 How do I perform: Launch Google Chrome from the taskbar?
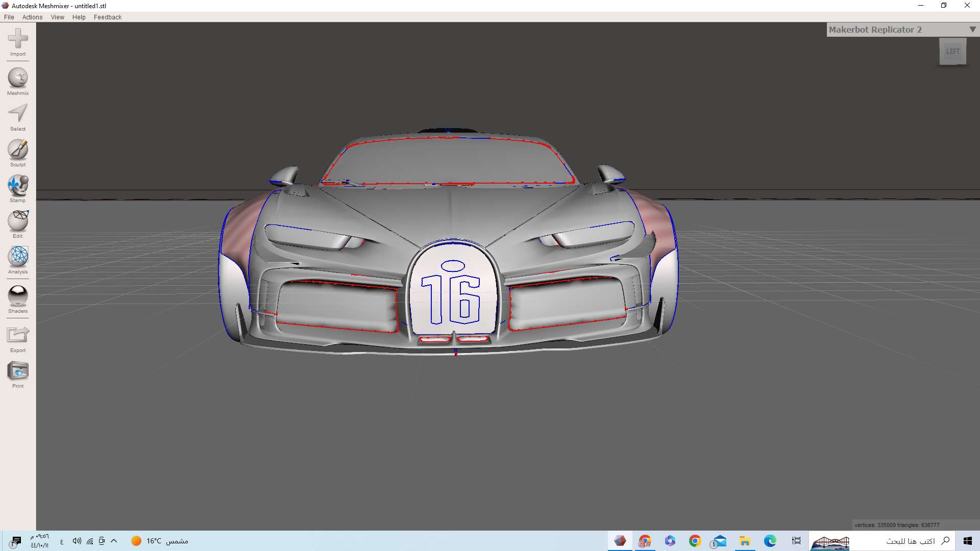pos(694,541)
